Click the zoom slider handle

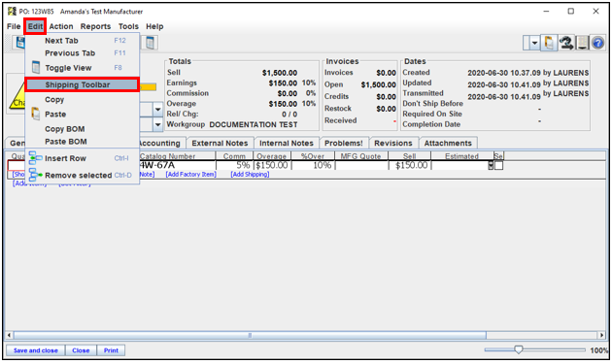(x=519, y=349)
